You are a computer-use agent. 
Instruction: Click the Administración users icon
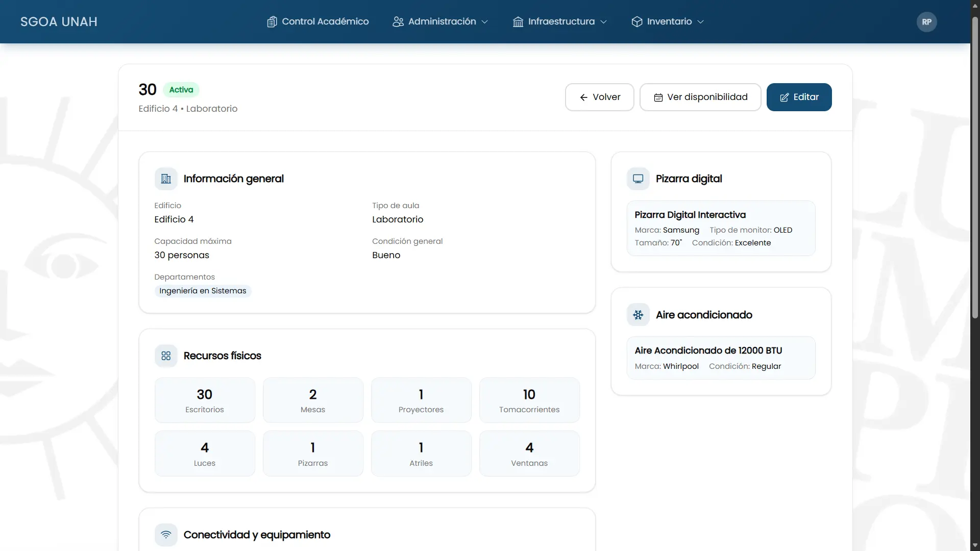(x=398, y=22)
